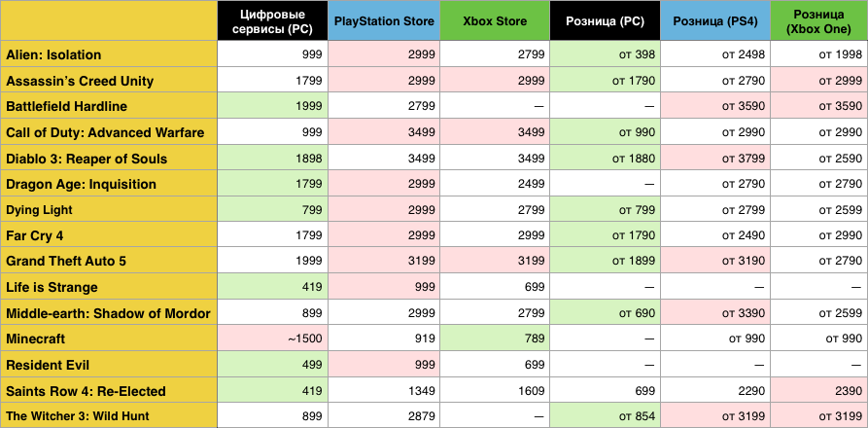Click the ~1500 price cell for Minecraft
Viewport: 868px width, 428px height.
point(271,339)
